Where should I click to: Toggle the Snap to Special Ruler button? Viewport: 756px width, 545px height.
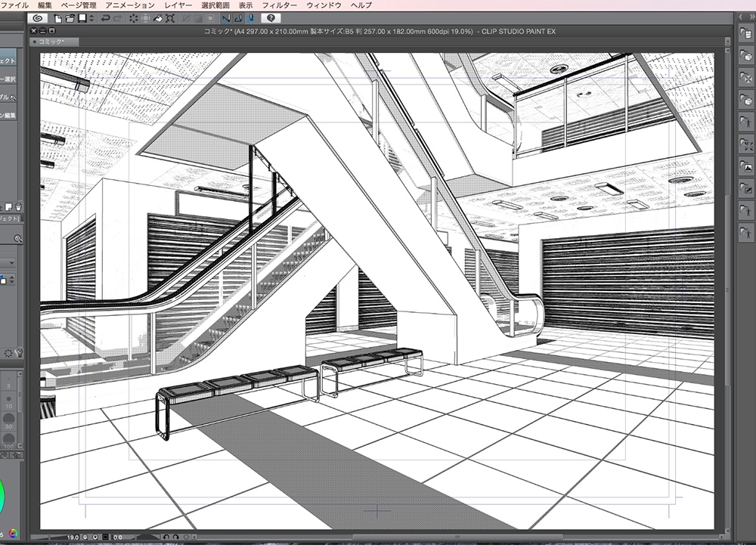tap(237, 17)
